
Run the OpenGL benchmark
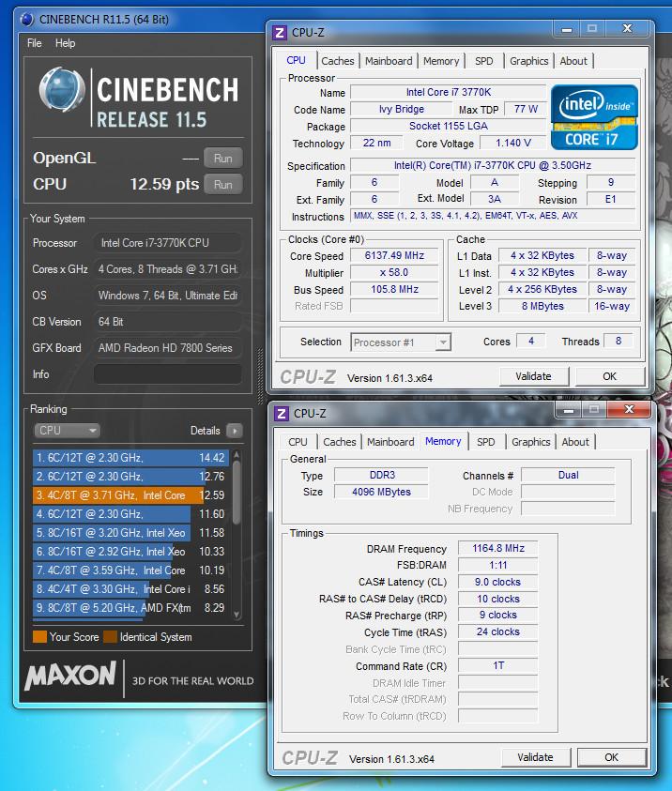(x=223, y=159)
